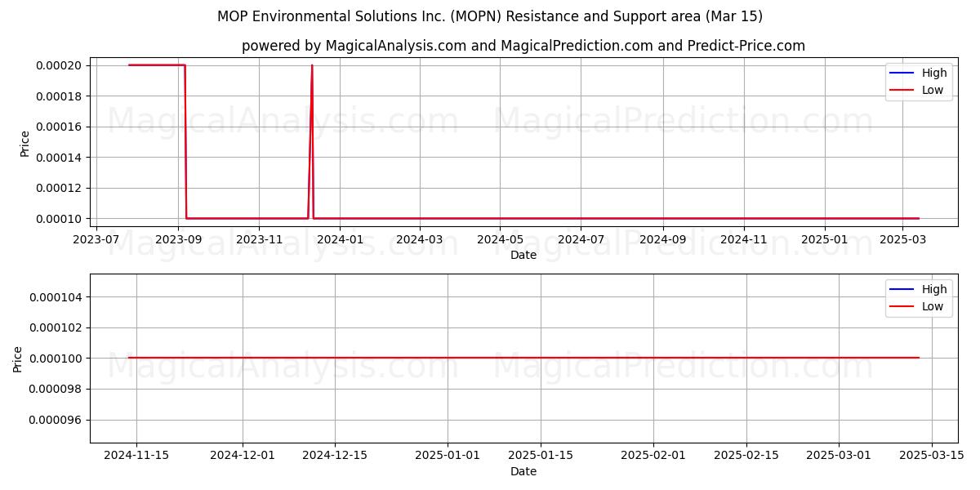Click the 0.00014 y-axis label

(x=60, y=158)
